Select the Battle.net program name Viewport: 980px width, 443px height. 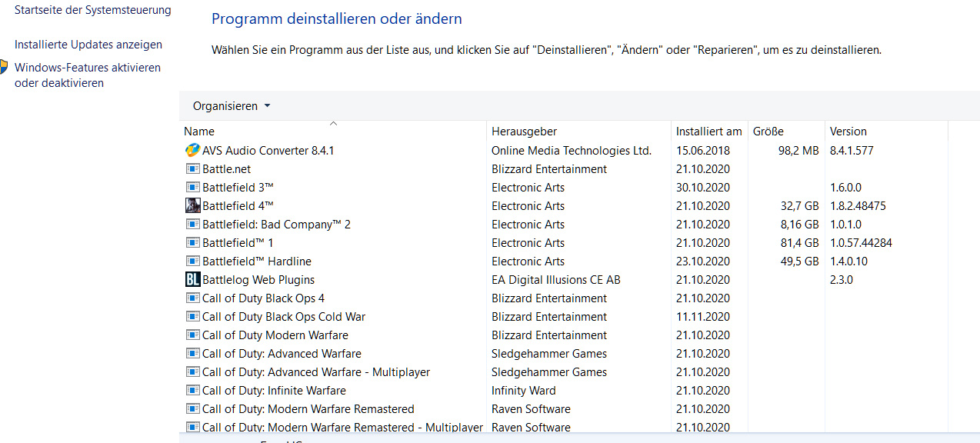[x=227, y=169]
